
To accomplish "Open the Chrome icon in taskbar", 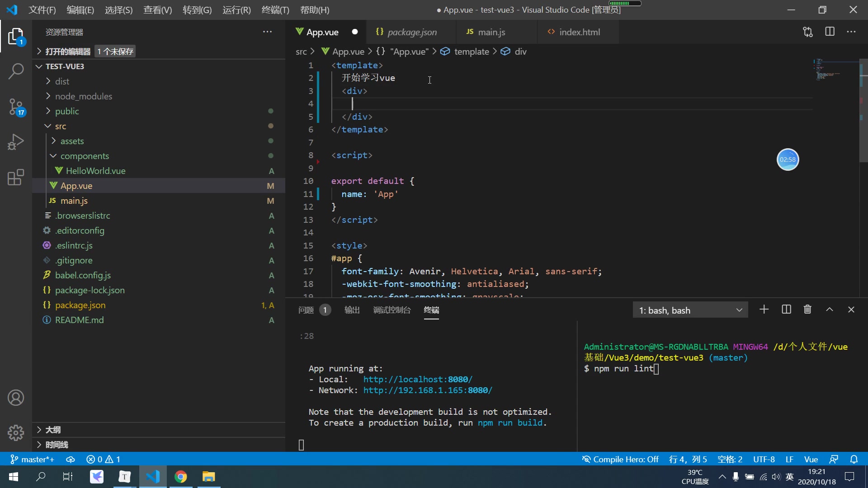I will [181, 477].
